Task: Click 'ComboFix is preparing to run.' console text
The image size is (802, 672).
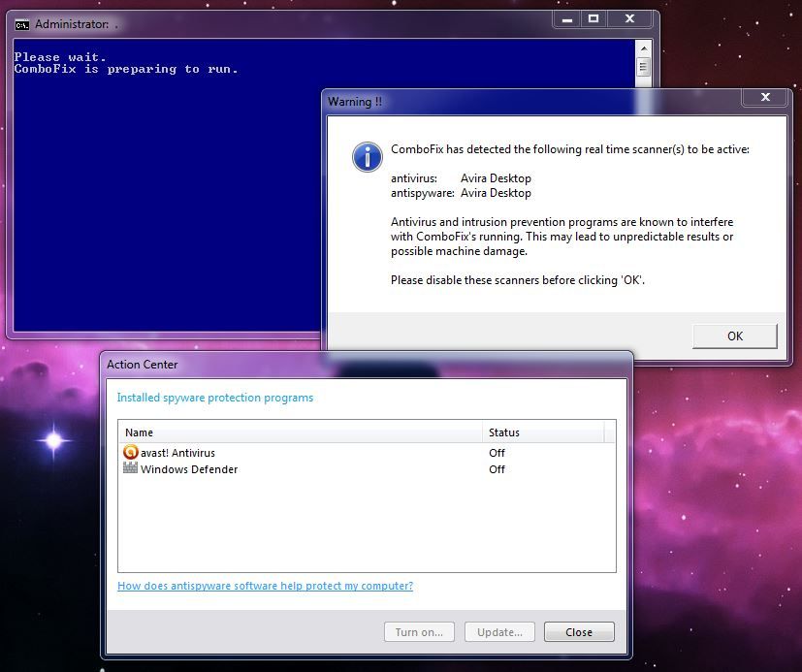Action: point(126,69)
